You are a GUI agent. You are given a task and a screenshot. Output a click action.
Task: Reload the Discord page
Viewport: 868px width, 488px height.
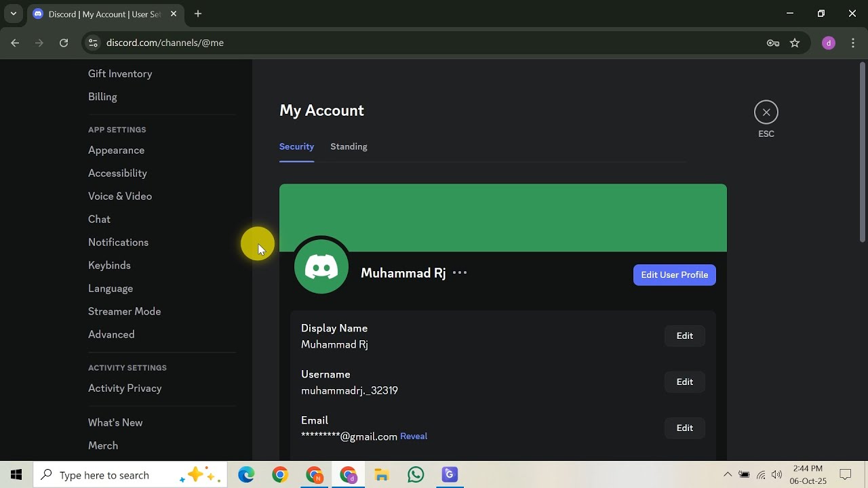coord(64,43)
